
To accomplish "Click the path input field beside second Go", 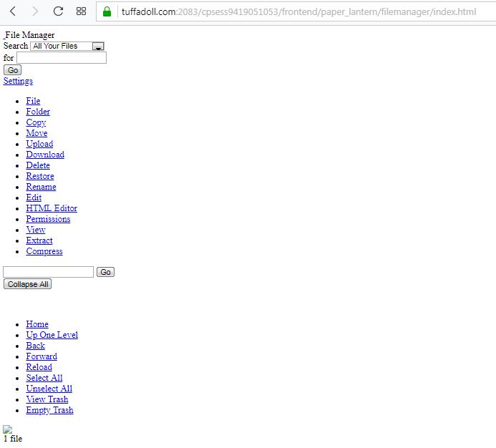I will click(x=48, y=272).
